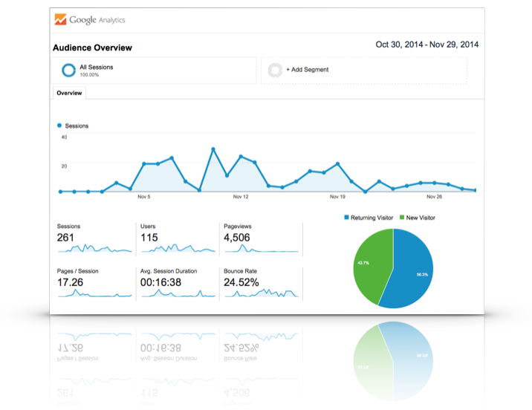Click the Google Analytics logo icon
The width and height of the screenshot is (532, 410).
pos(60,19)
